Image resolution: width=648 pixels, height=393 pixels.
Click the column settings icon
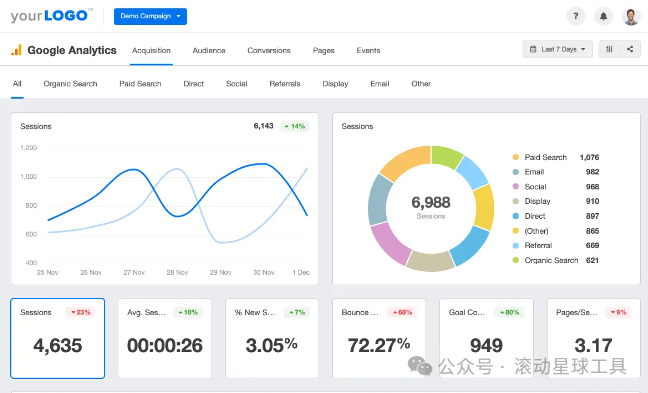[609, 49]
